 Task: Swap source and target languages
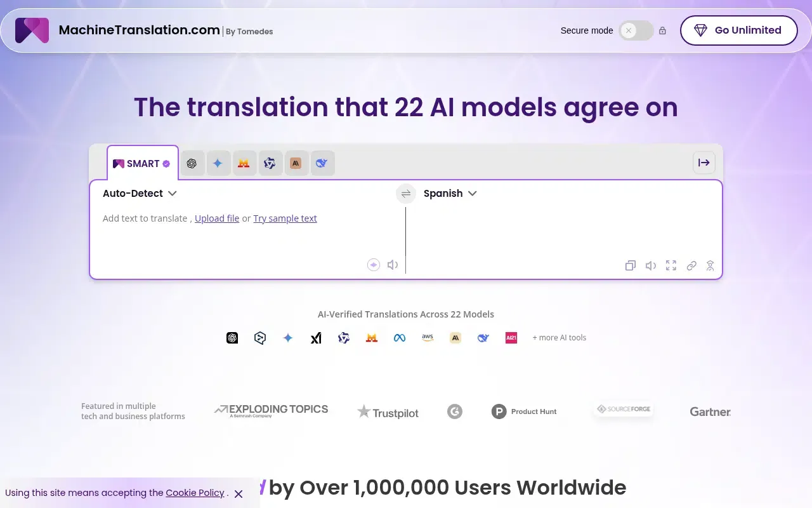[x=406, y=194]
